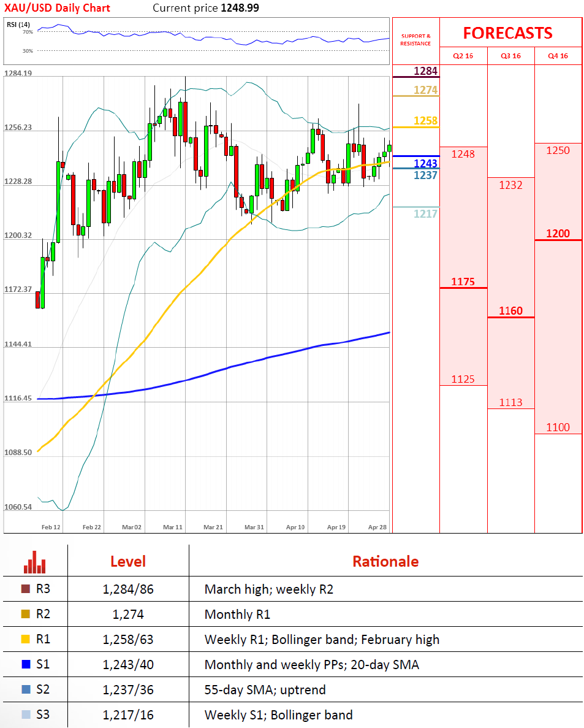Viewport: 584px width, 728px height.
Task: Click the Mar 21 date axis label
Action: [x=213, y=527]
